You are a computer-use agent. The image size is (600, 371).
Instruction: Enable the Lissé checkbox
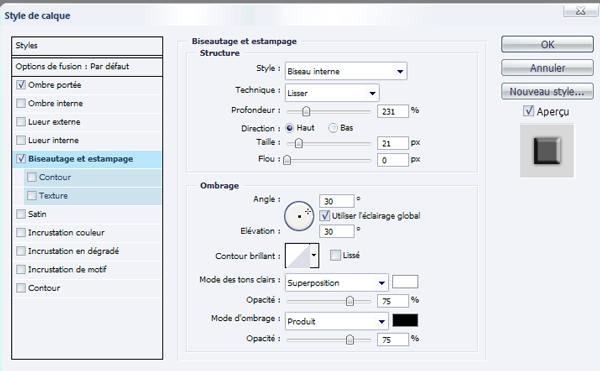click(x=335, y=255)
